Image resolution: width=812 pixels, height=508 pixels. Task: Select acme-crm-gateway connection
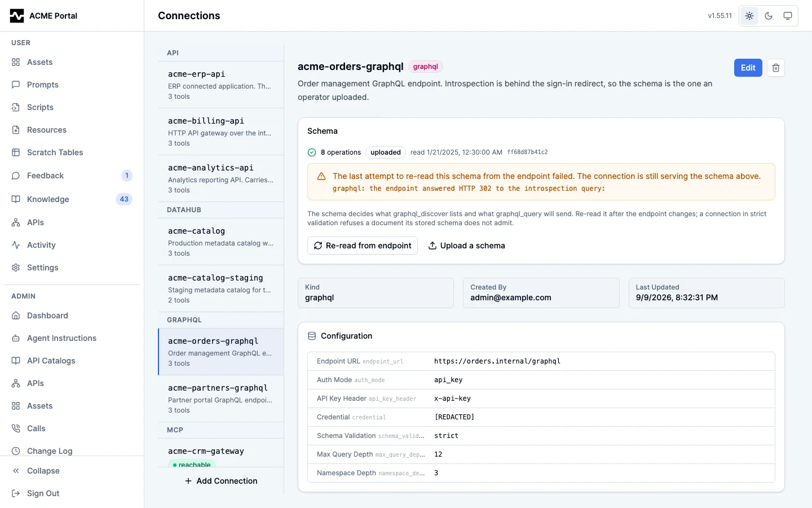[221, 453]
